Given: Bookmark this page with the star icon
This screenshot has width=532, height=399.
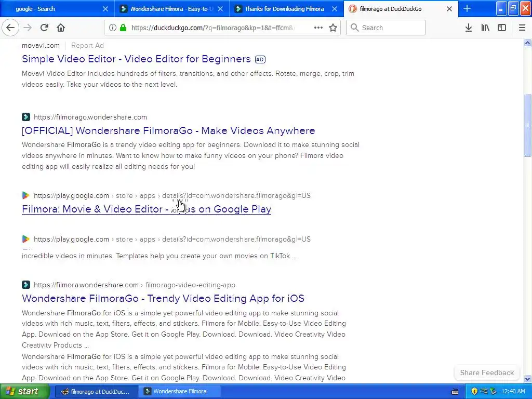Looking at the screenshot, I should 333,28.
